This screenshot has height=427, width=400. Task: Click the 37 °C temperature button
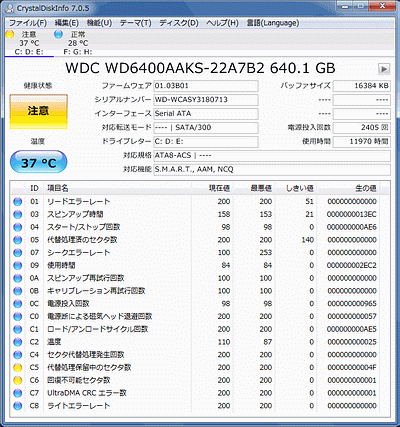[x=38, y=162]
